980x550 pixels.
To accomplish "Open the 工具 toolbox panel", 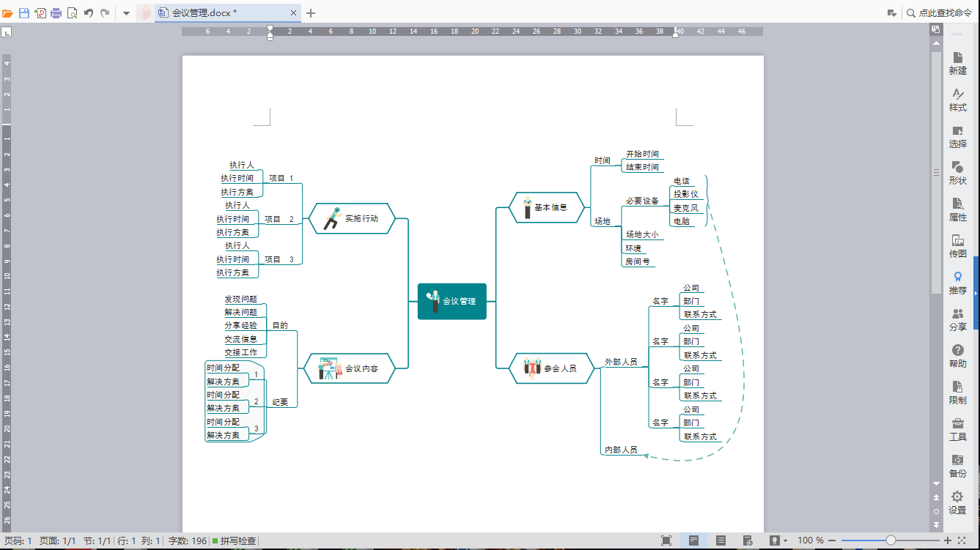I will click(x=957, y=430).
